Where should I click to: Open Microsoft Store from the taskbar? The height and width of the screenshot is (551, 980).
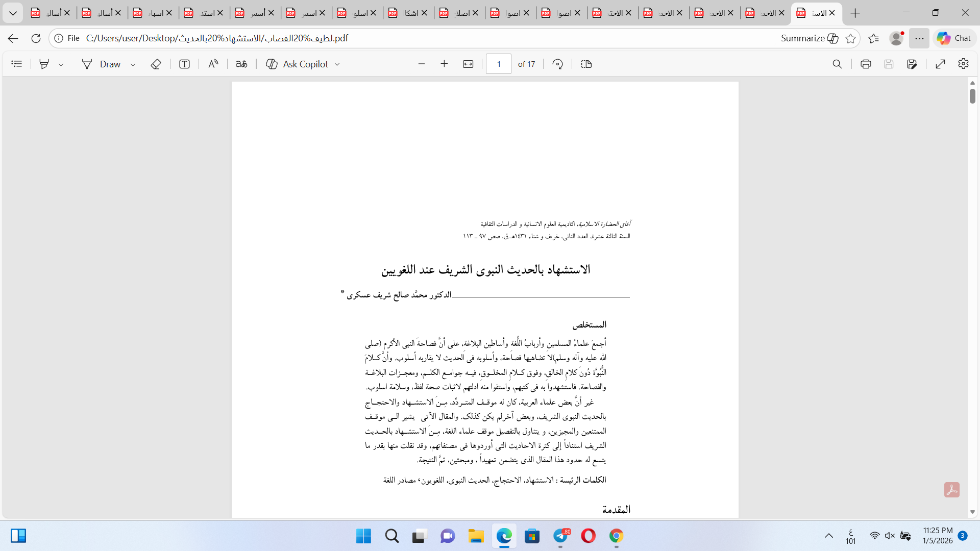click(x=532, y=536)
